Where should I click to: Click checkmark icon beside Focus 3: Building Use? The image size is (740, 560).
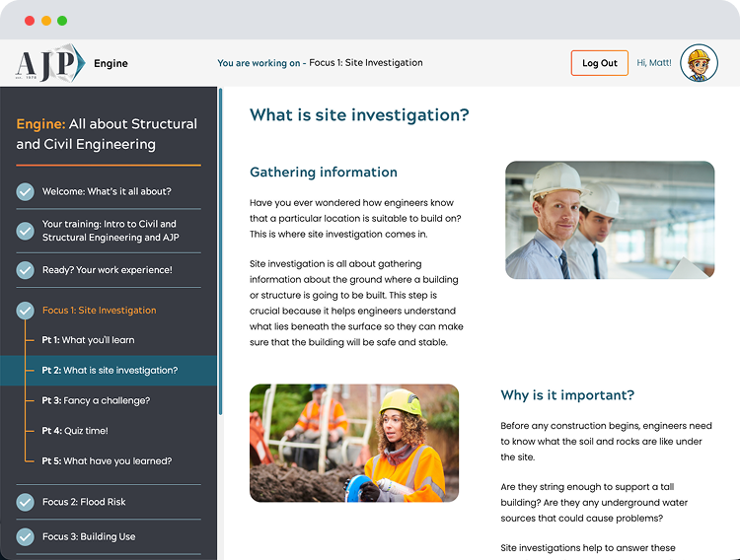pos(26,536)
